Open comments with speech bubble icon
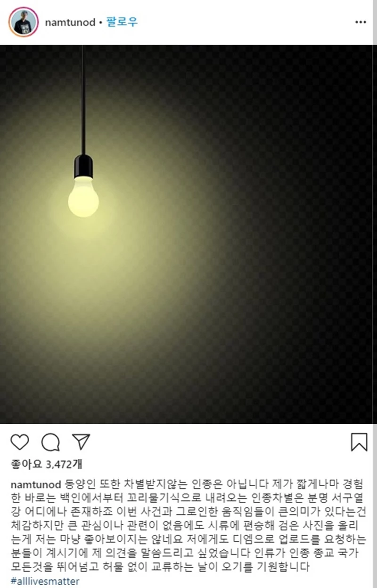Viewport: 377px width, 588px height. click(50, 442)
